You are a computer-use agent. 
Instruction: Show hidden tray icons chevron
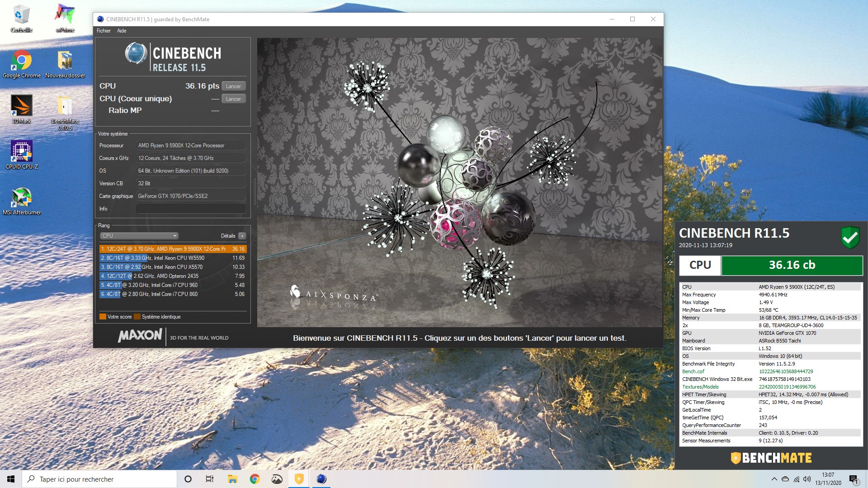tap(774, 479)
